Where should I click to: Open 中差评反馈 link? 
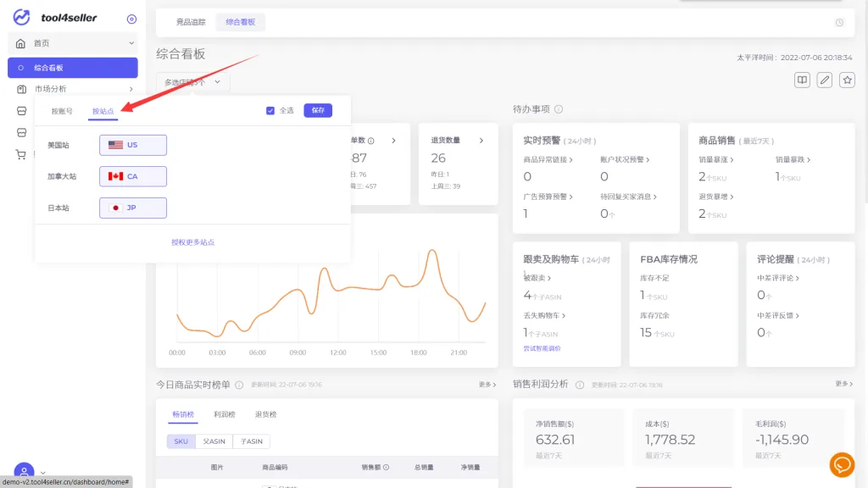778,315
